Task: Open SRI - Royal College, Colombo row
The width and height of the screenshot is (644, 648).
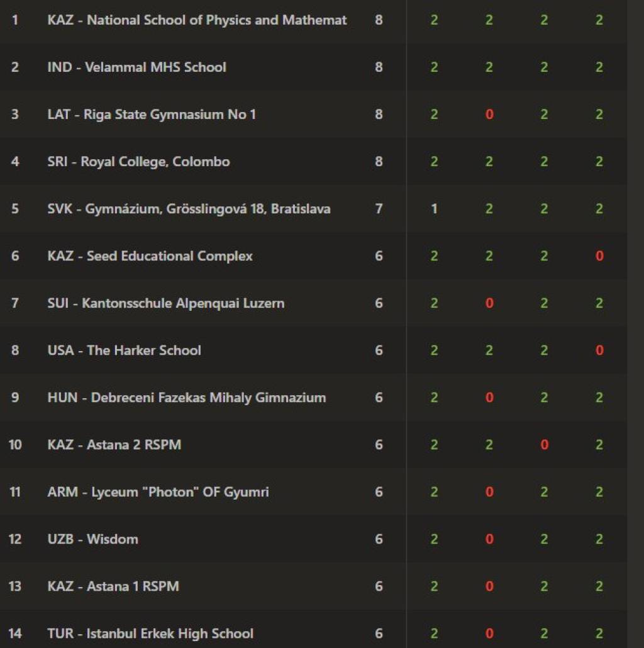Action: pos(138,162)
